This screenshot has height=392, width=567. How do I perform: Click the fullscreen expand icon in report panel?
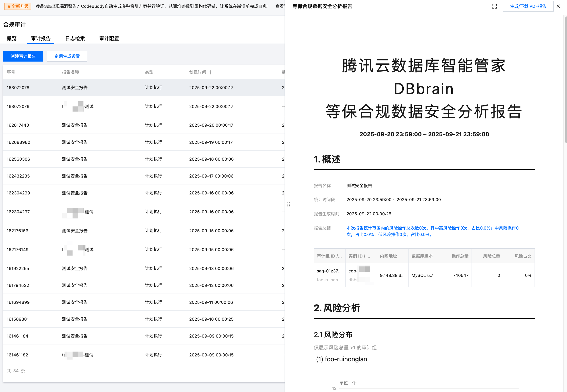pyautogui.click(x=494, y=6)
